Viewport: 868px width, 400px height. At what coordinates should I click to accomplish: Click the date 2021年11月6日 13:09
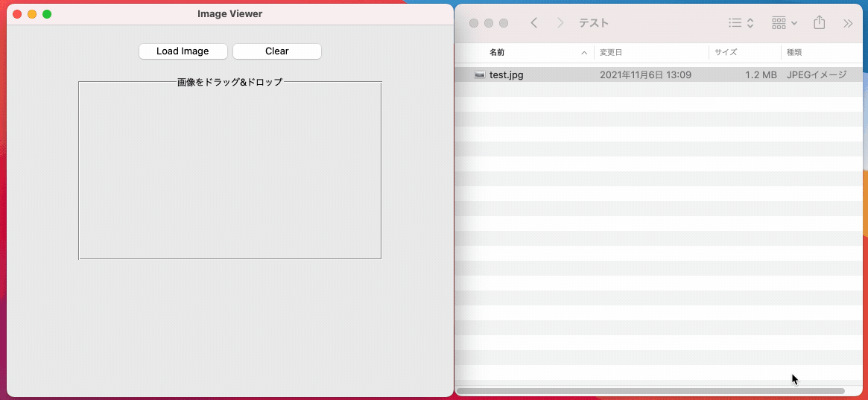(x=645, y=74)
